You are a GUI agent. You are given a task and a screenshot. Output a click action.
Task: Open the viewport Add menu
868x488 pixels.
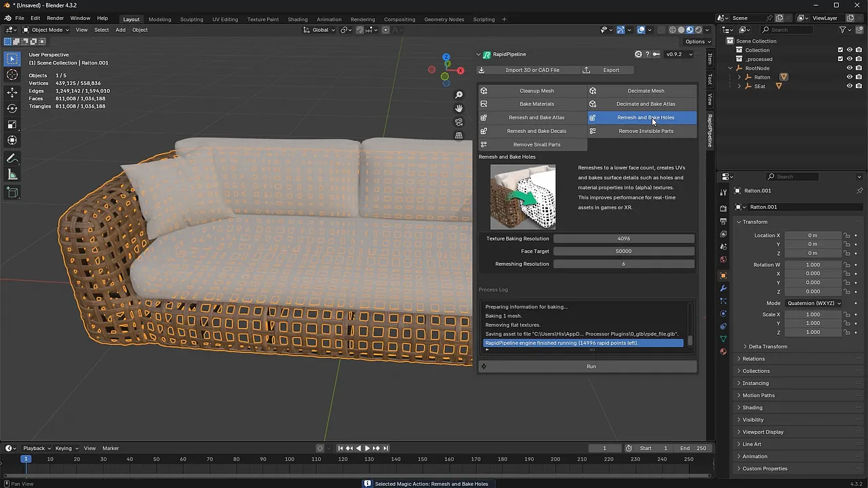point(120,30)
